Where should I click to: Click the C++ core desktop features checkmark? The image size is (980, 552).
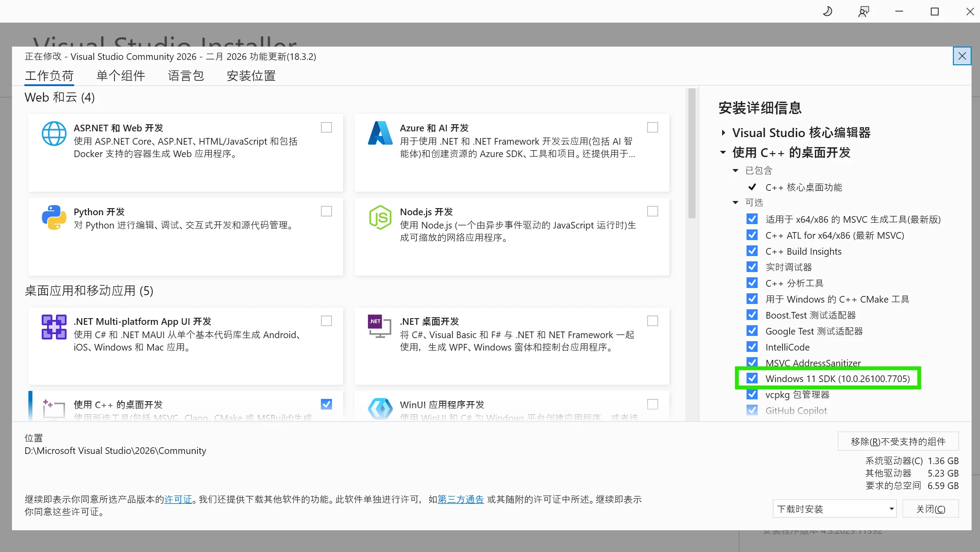point(752,187)
